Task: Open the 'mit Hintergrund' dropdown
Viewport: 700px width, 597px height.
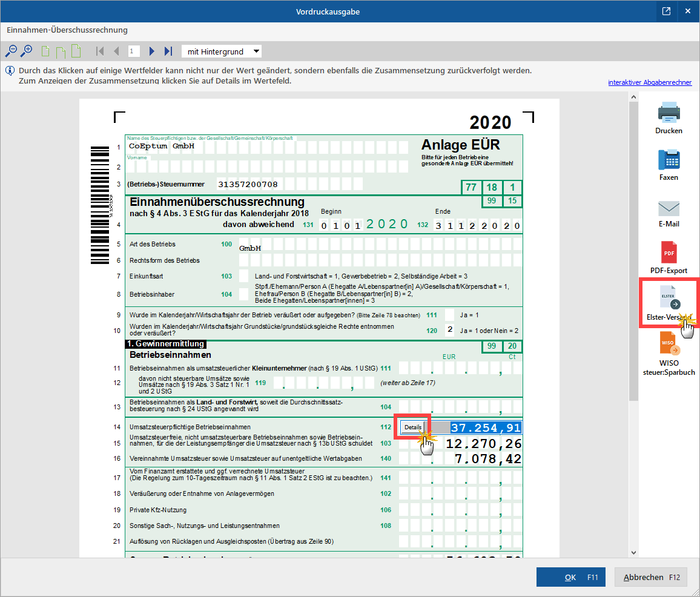Action: coord(222,51)
